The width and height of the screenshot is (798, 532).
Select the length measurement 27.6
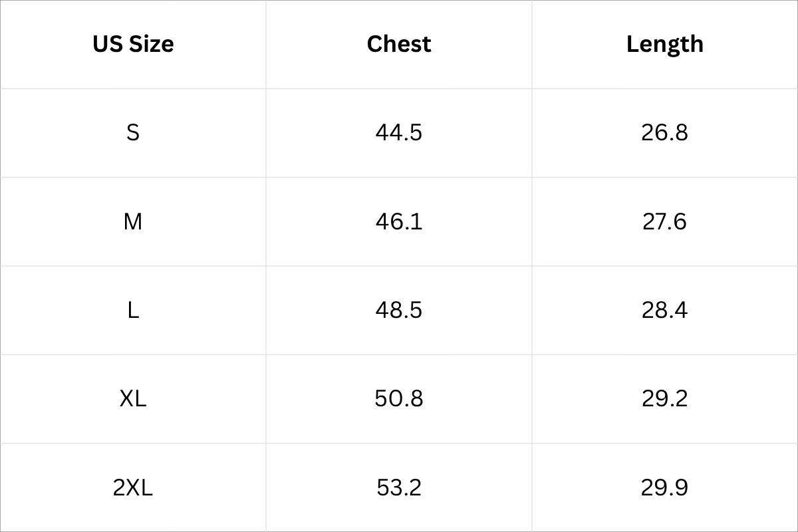tap(664, 221)
